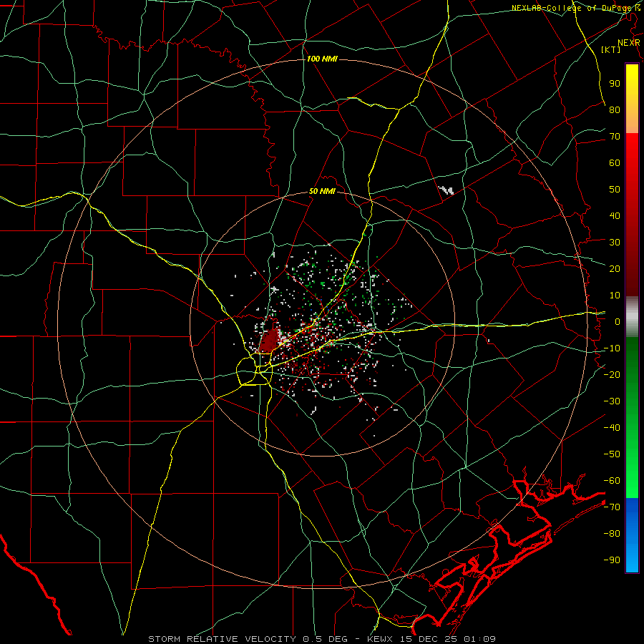
Task: Select the -80 value on the velocity scale
Action: click(x=612, y=534)
